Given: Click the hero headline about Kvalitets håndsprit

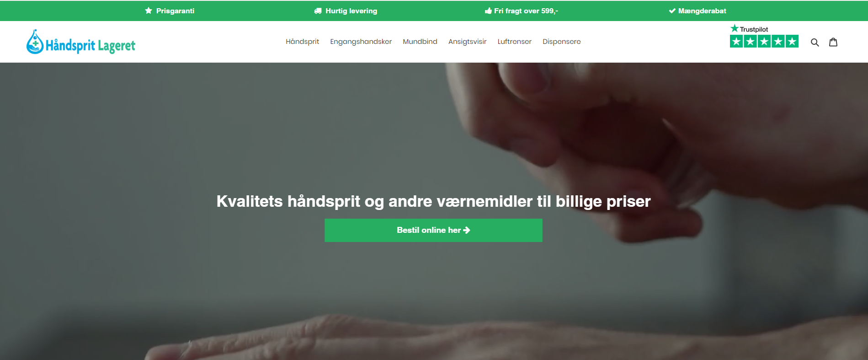Looking at the screenshot, I should point(433,201).
